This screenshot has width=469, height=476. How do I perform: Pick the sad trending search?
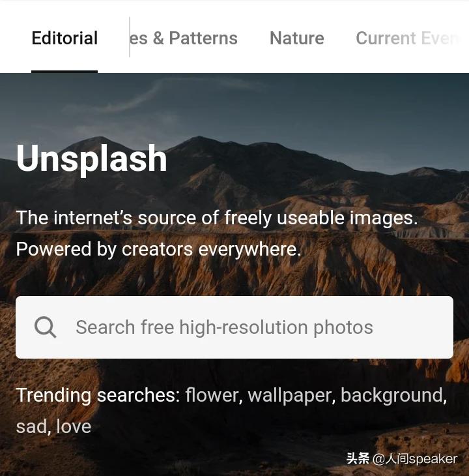[x=32, y=426]
